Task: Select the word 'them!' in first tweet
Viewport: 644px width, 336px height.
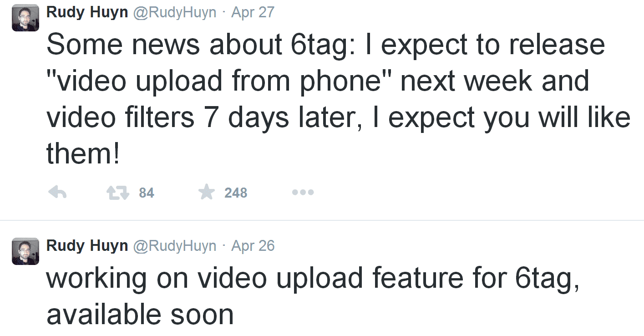Action: [83, 154]
